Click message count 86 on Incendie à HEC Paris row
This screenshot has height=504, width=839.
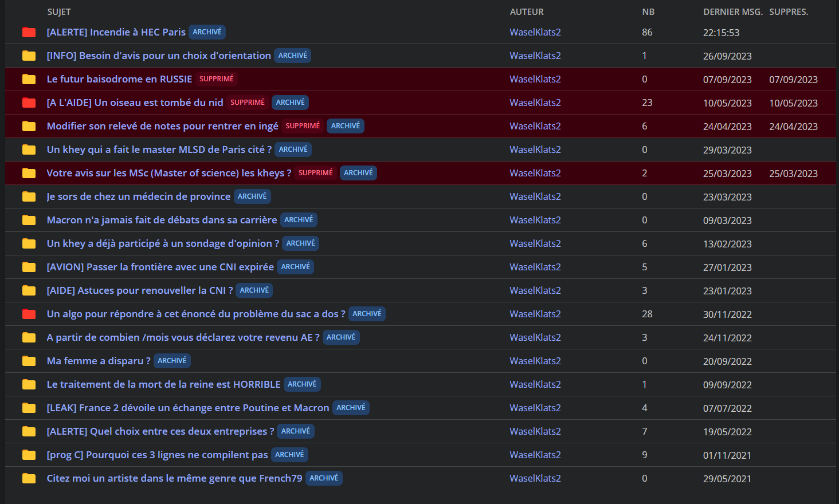coord(647,33)
